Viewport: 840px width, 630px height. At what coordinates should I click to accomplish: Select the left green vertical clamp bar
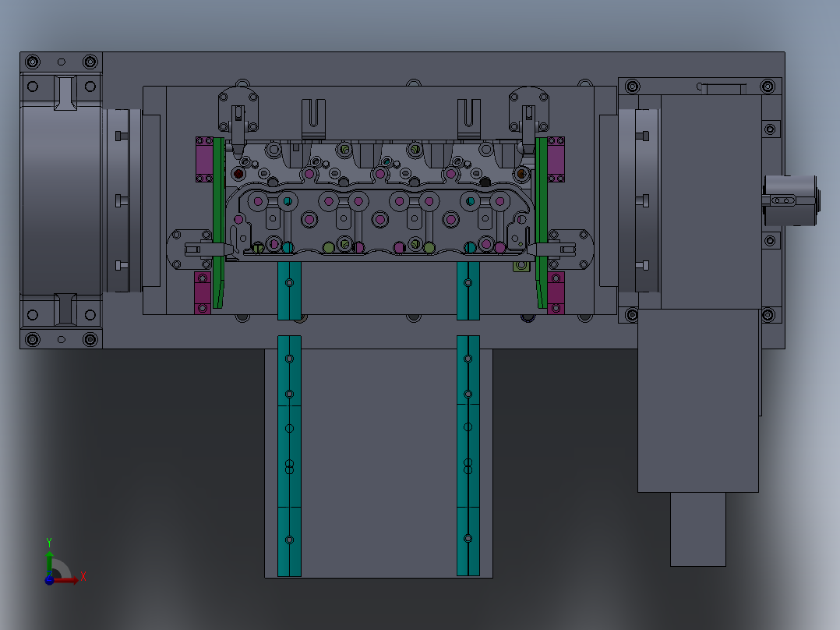tap(218, 222)
